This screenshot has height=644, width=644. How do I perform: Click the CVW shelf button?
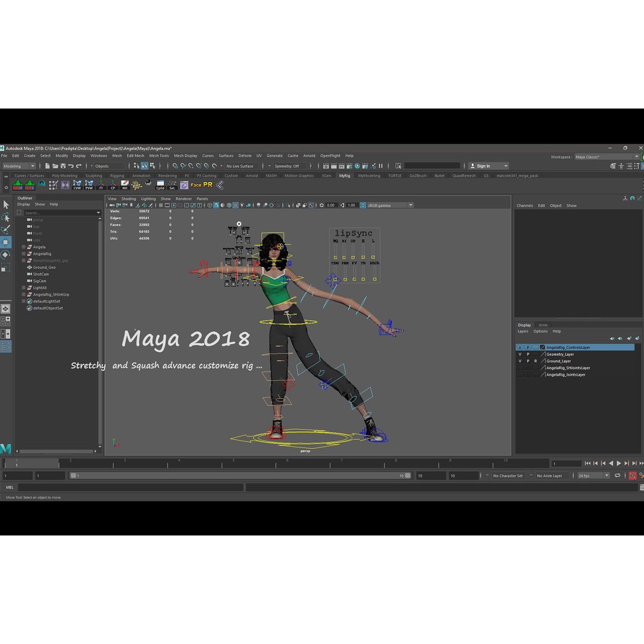pos(77,185)
